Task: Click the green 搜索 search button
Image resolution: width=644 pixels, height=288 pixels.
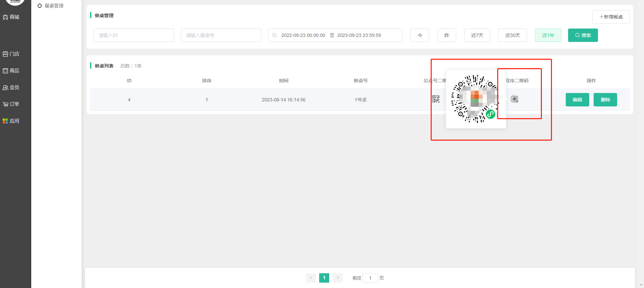Action: click(583, 35)
